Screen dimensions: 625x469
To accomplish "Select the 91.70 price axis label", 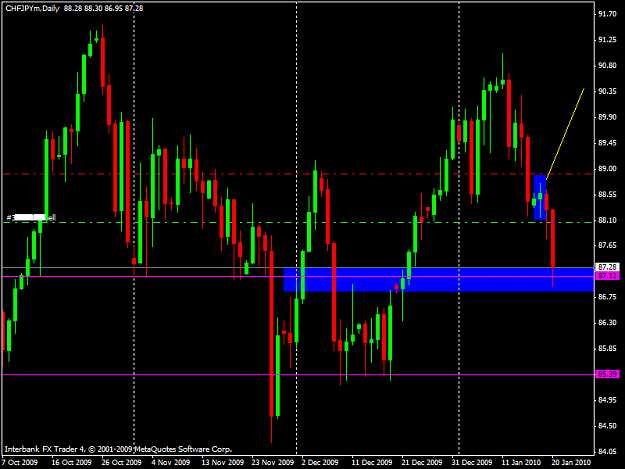I will (x=607, y=14).
